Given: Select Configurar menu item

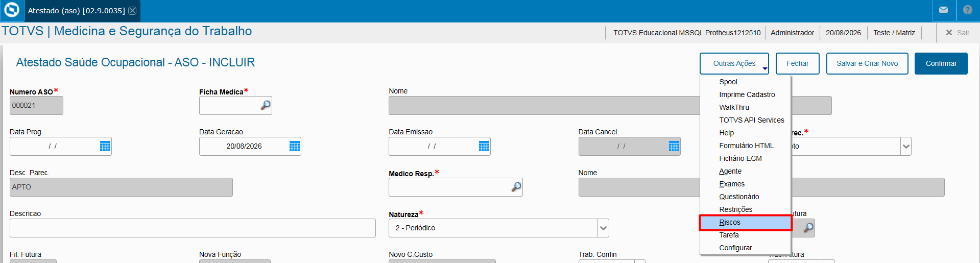Looking at the screenshot, I should tap(746, 248).
